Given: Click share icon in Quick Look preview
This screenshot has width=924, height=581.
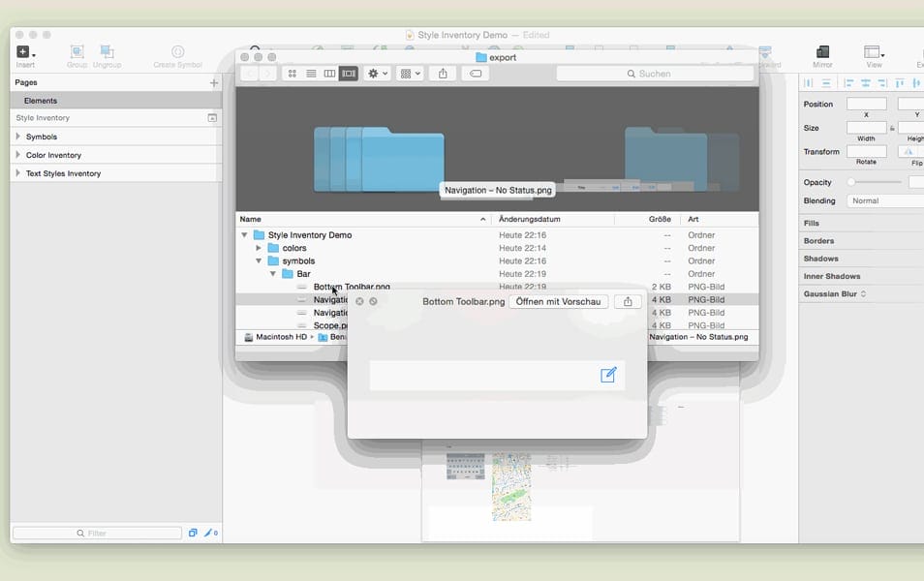Looking at the screenshot, I should point(628,302).
